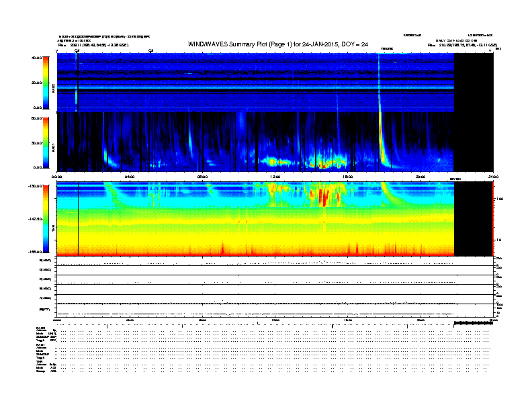The width and height of the screenshot is (532, 411).
Task: Click the 40.00 label on RAD2 scale
Action: click(37, 58)
